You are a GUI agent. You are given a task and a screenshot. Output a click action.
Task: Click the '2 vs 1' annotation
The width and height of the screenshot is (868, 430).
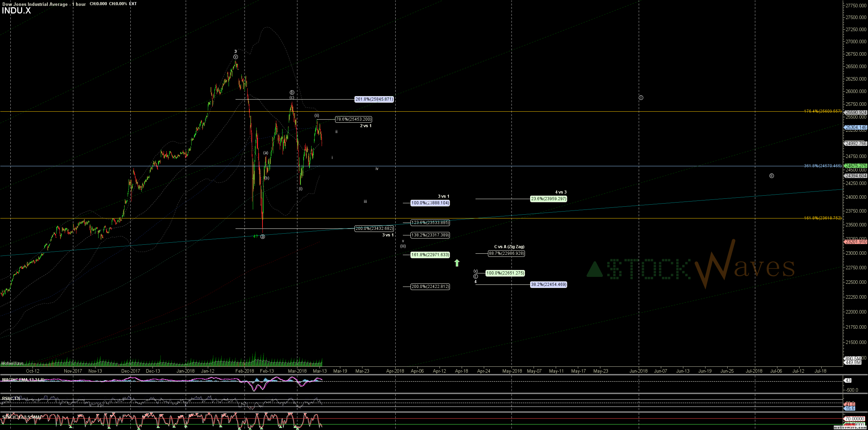[x=366, y=126]
